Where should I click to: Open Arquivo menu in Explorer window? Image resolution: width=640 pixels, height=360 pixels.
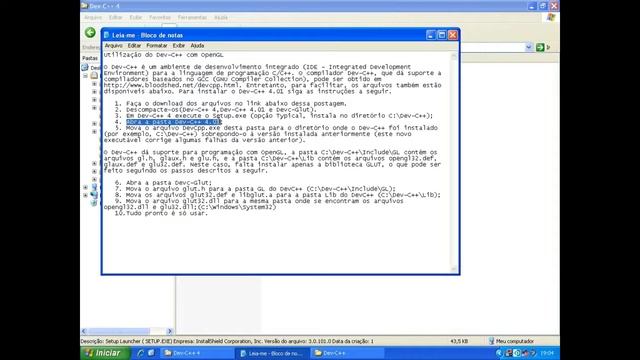(x=93, y=18)
